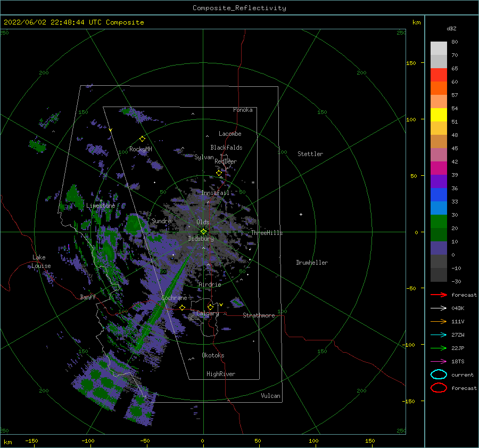Click the Ponoka city label

243,110
